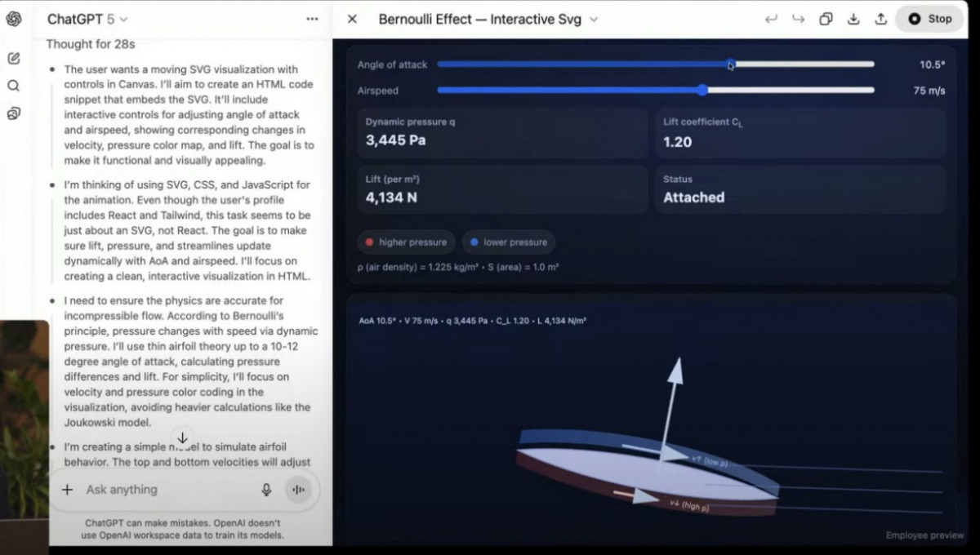Image resolution: width=980 pixels, height=555 pixels.
Task: Click the redo arrow in canvas header
Action: pos(799,19)
